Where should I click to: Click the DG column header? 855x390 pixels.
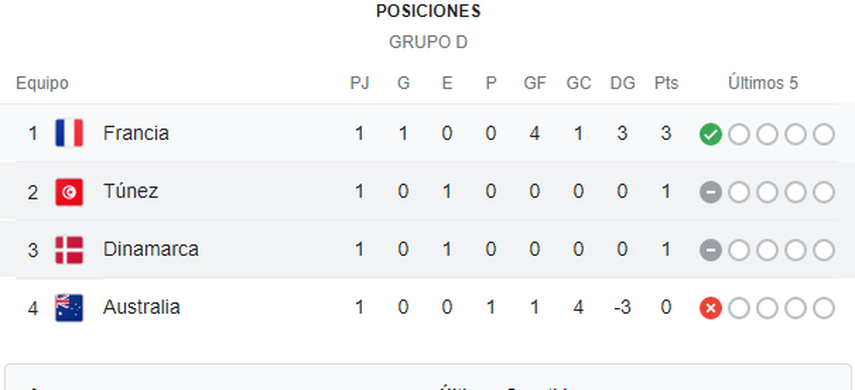click(x=622, y=83)
